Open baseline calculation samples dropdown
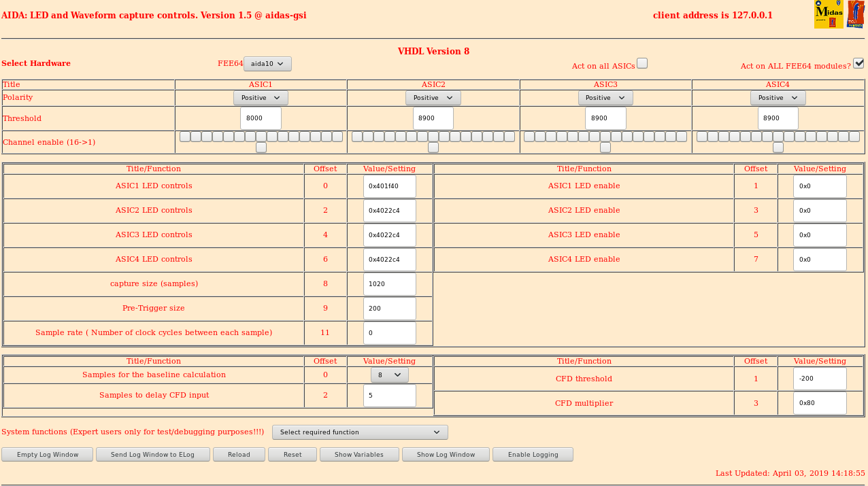The image size is (868, 486). 389,375
